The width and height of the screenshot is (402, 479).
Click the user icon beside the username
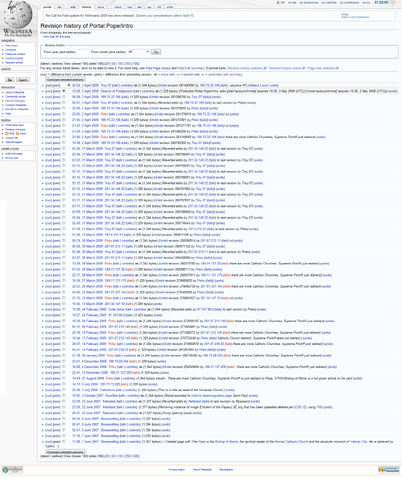pos(278,2)
